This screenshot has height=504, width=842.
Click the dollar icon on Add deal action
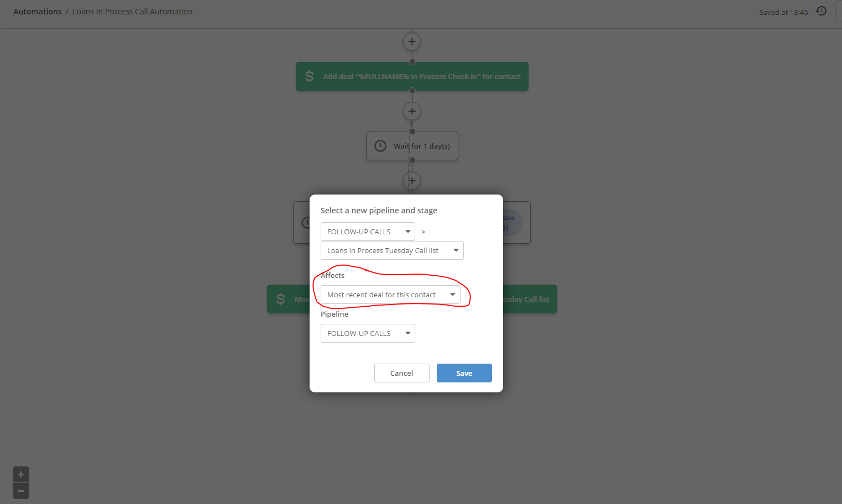tap(310, 76)
